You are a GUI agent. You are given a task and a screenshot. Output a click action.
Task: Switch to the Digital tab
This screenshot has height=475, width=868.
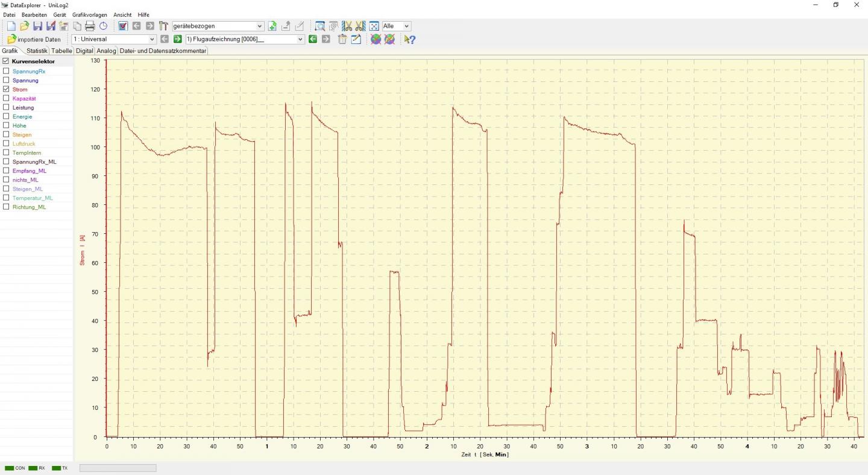click(84, 51)
